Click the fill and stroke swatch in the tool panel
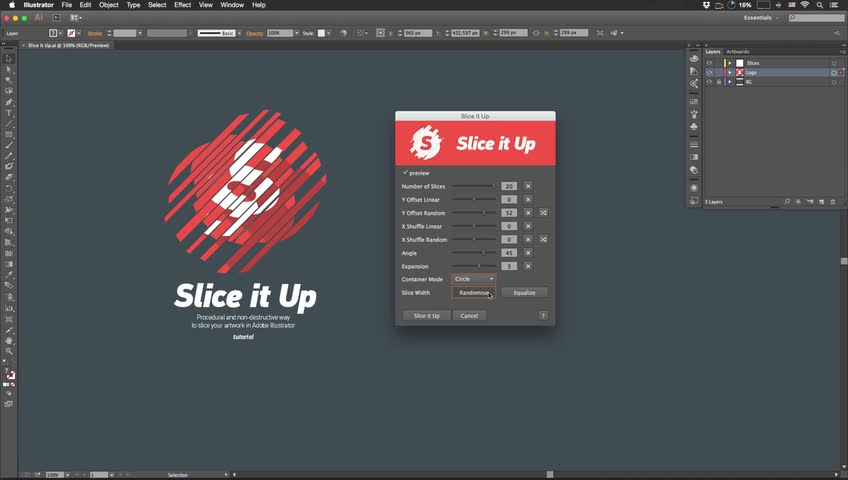Viewport: 848px width, 480px height. pyautogui.click(x=10, y=374)
